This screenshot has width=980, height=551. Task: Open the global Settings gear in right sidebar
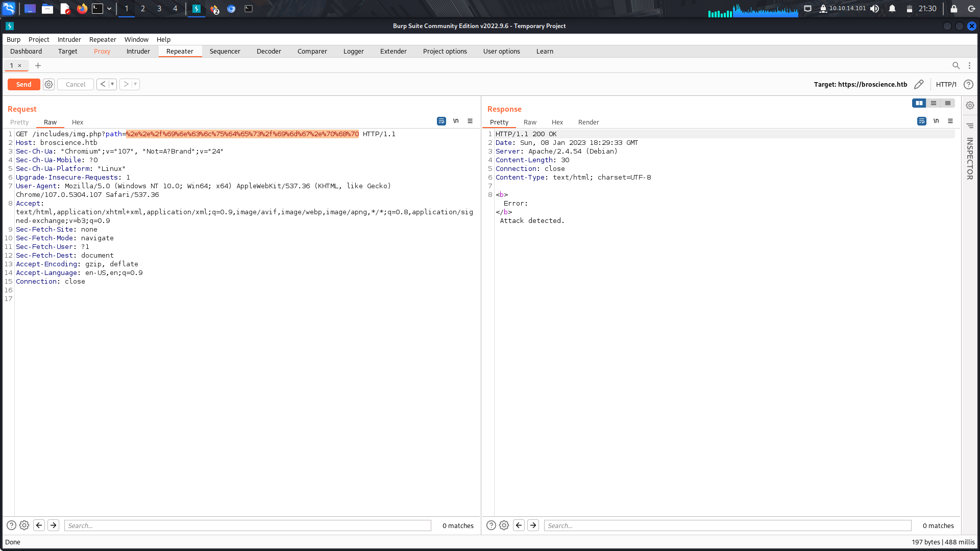[x=969, y=105]
